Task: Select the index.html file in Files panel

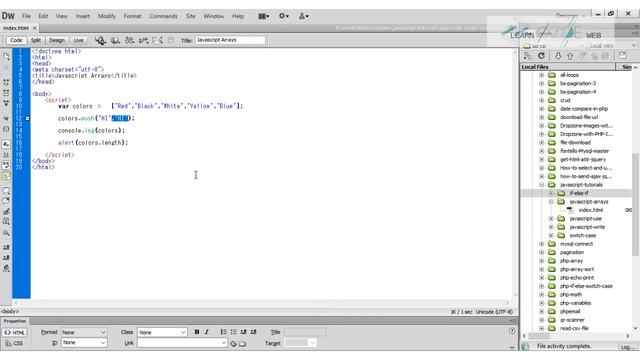Action: [x=591, y=210]
